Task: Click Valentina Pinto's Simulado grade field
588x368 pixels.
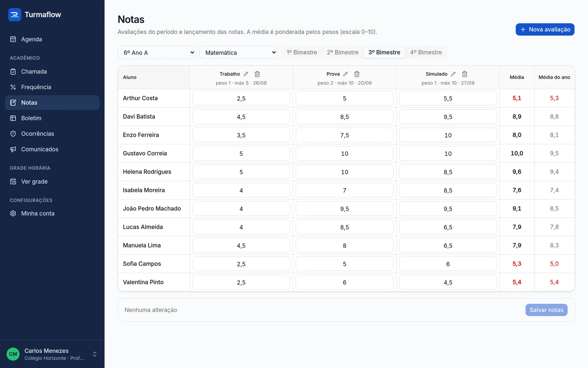Action: 448,282
